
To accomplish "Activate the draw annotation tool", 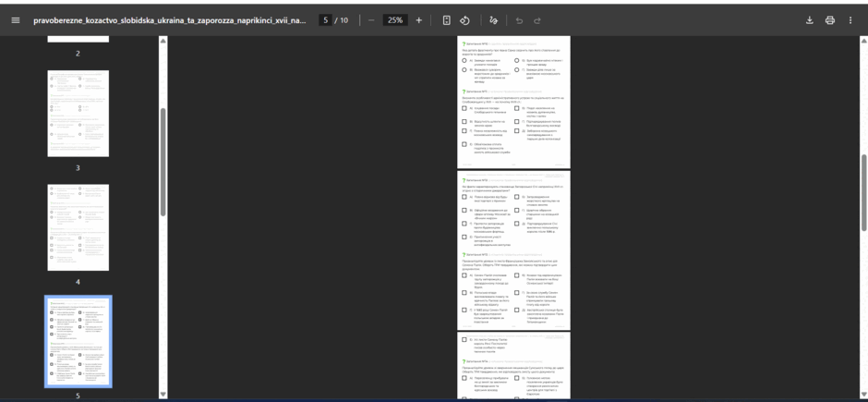I will [493, 20].
